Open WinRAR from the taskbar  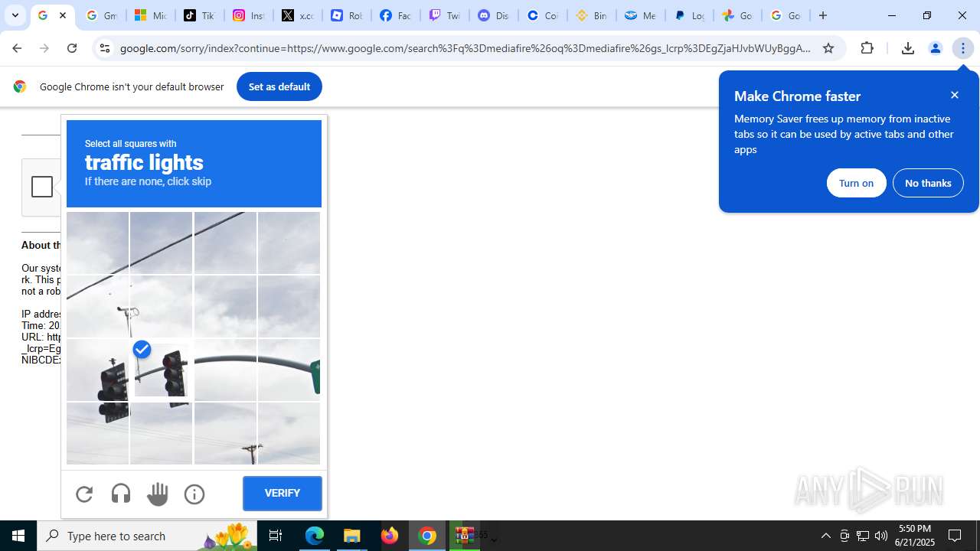(465, 536)
